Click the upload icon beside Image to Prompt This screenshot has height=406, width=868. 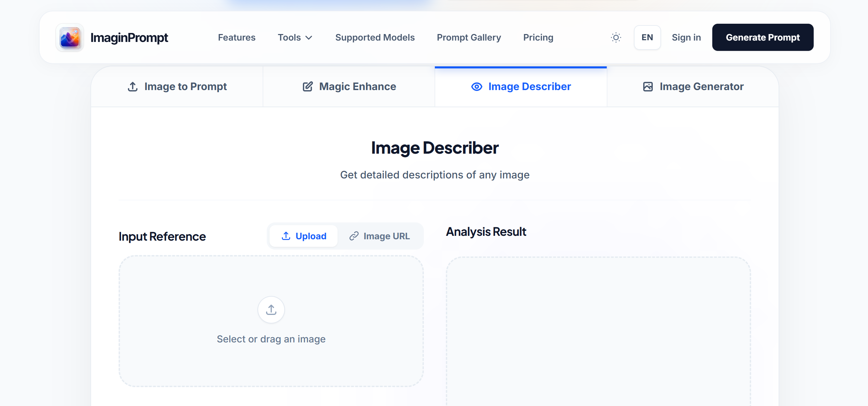click(133, 87)
